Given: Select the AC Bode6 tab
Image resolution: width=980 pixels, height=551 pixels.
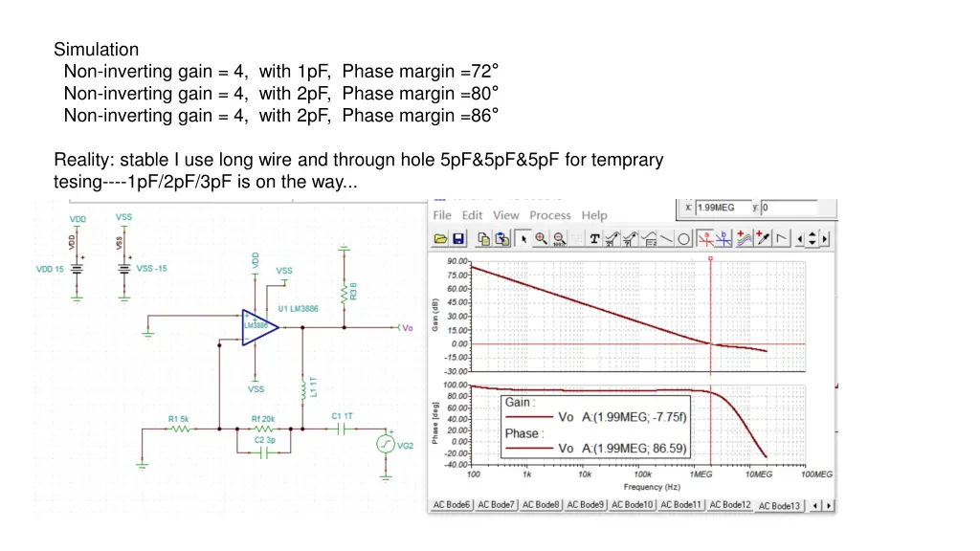Looking at the screenshot, I should (x=452, y=504).
